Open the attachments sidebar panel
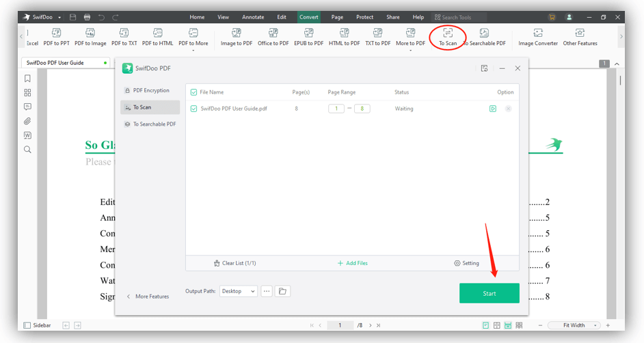The width and height of the screenshot is (644, 343). pyautogui.click(x=27, y=121)
